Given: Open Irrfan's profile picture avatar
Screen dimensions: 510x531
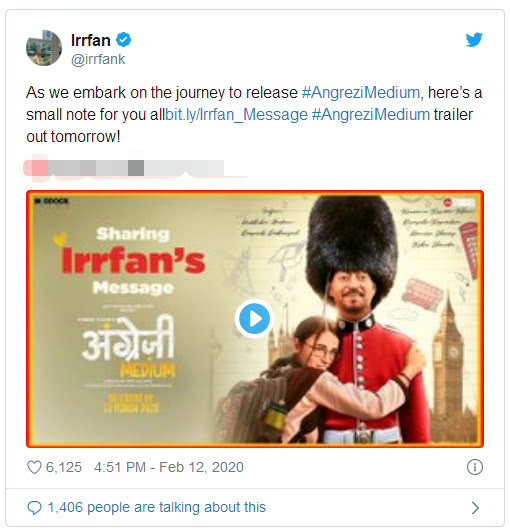Looking at the screenshot, I should 44,48.
